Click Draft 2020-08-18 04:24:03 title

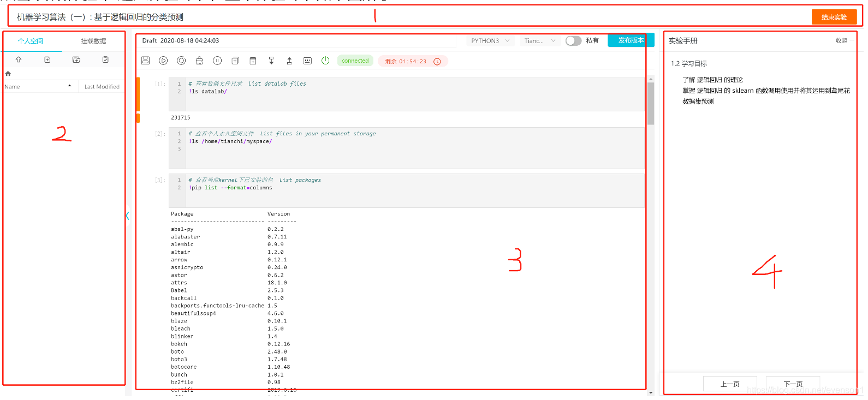(181, 40)
